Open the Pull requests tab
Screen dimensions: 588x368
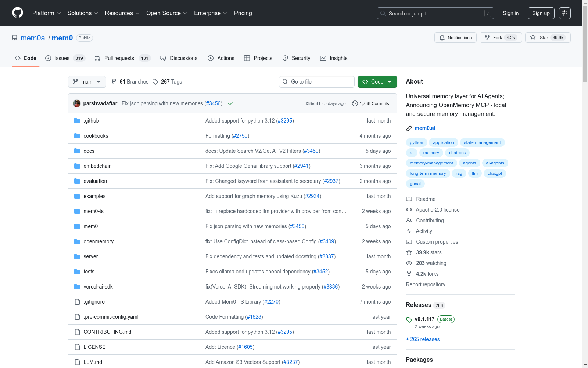122,58
